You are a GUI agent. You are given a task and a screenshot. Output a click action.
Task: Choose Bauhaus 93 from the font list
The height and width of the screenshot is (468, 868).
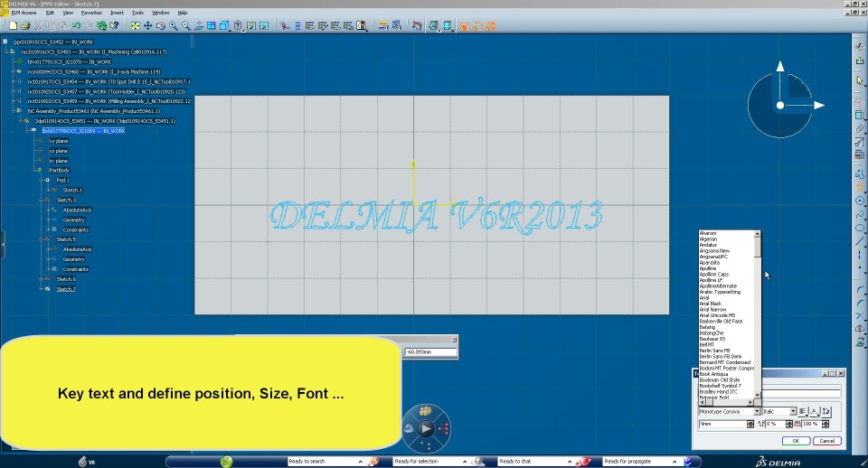(712, 339)
